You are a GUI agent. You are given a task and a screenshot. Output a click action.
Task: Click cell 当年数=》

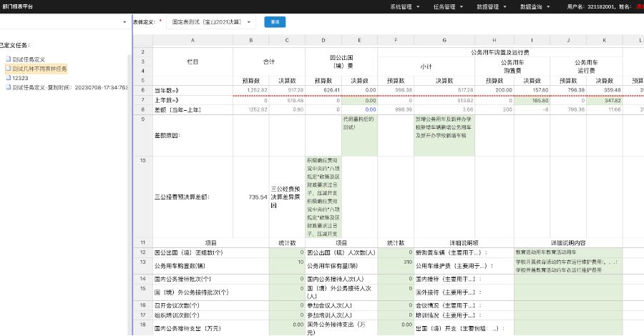[192, 90]
